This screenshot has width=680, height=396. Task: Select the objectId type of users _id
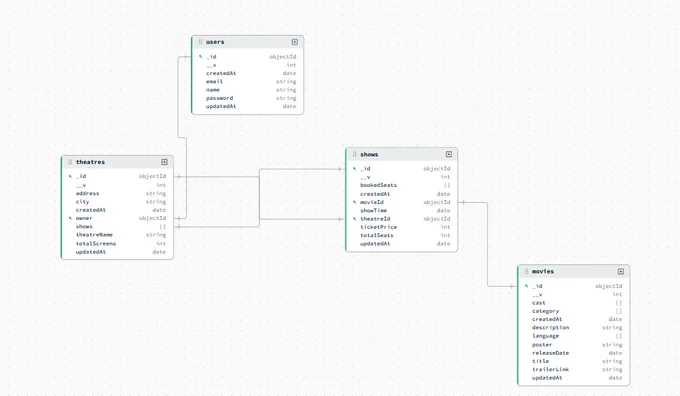[283, 56]
